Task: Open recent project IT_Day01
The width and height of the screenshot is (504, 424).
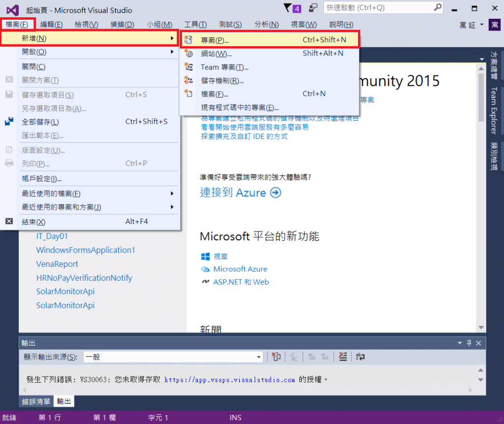Action: click(52, 236)
